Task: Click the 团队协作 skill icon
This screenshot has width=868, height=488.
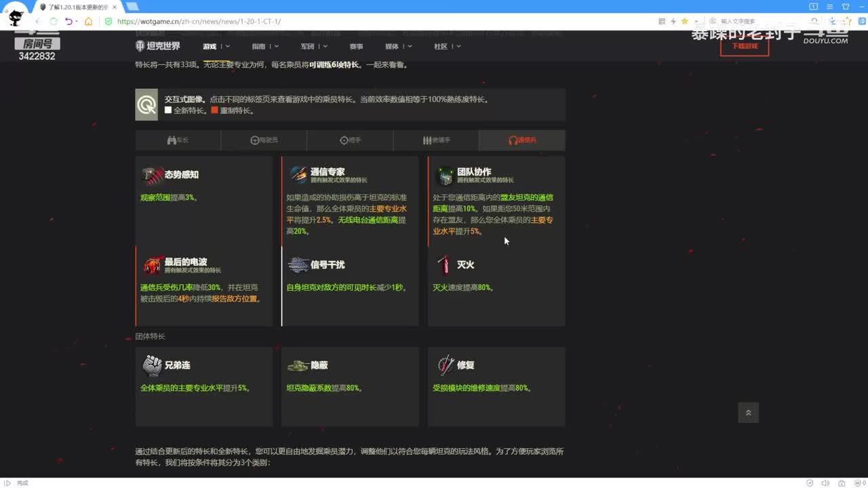Action: click(445, 176)
